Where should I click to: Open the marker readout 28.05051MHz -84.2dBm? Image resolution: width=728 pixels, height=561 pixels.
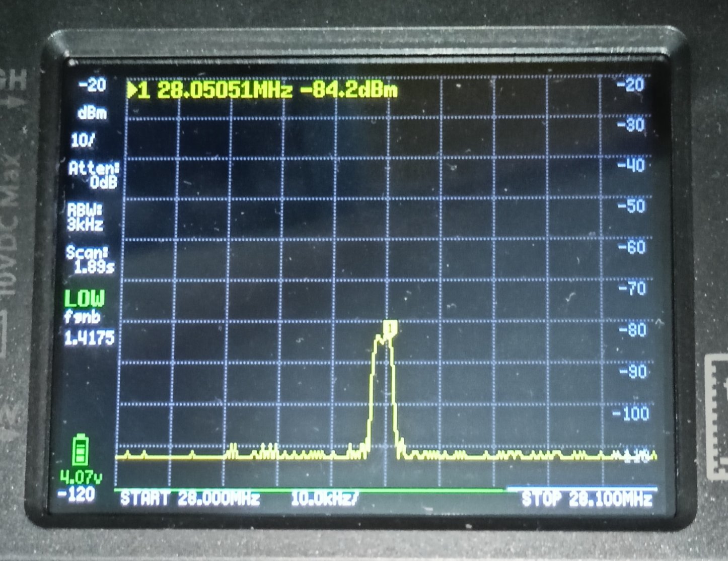coord(277,91)
